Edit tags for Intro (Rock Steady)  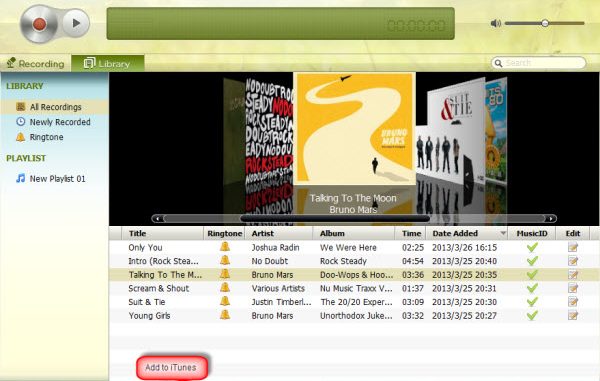(x=573, y=261)
